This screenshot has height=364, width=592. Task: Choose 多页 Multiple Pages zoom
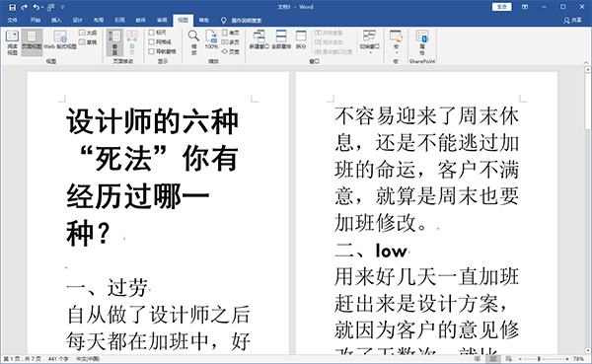231,42
